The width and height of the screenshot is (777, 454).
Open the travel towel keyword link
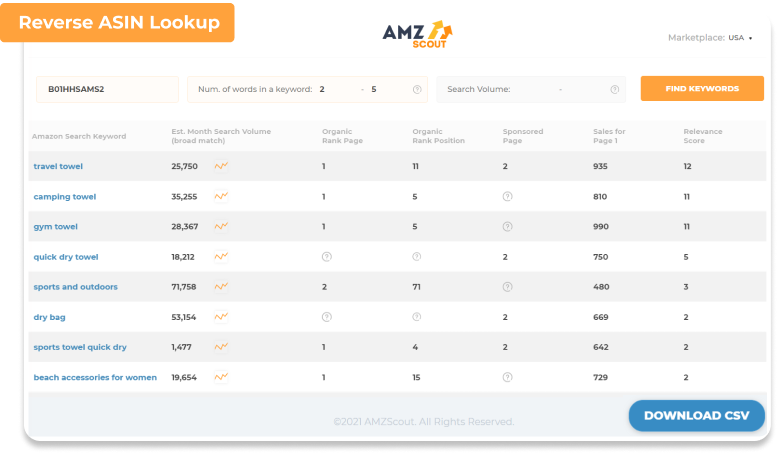(58, 167)
